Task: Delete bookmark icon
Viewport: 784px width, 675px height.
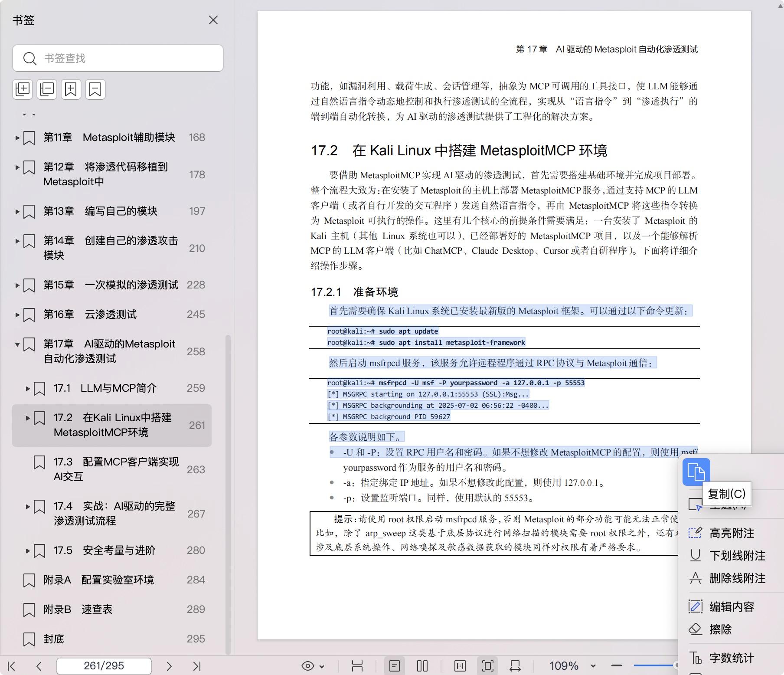Action: pyautogui.click(x=95, y=89)
